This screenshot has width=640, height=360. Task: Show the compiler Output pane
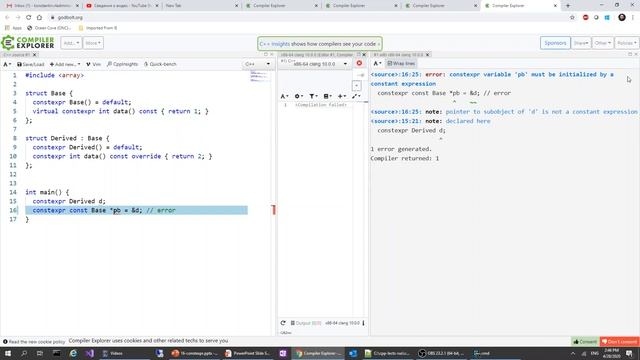[306, 323]
